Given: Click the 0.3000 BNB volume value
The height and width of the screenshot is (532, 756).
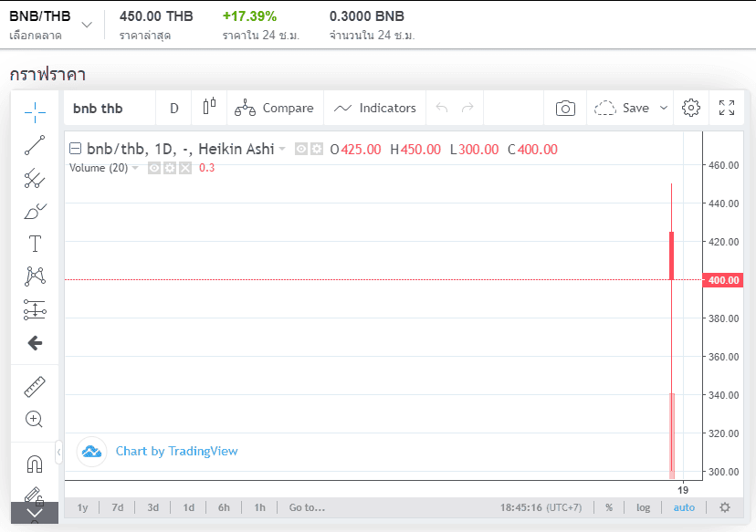Looking at the screenshot, I should (x=366, y=16).
